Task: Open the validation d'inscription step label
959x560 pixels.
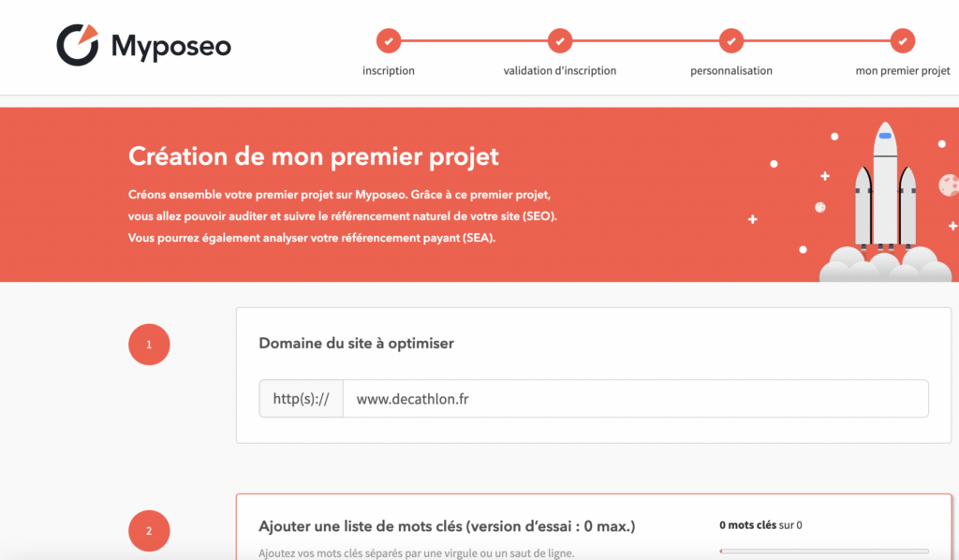Action: [x=560, y=71]
